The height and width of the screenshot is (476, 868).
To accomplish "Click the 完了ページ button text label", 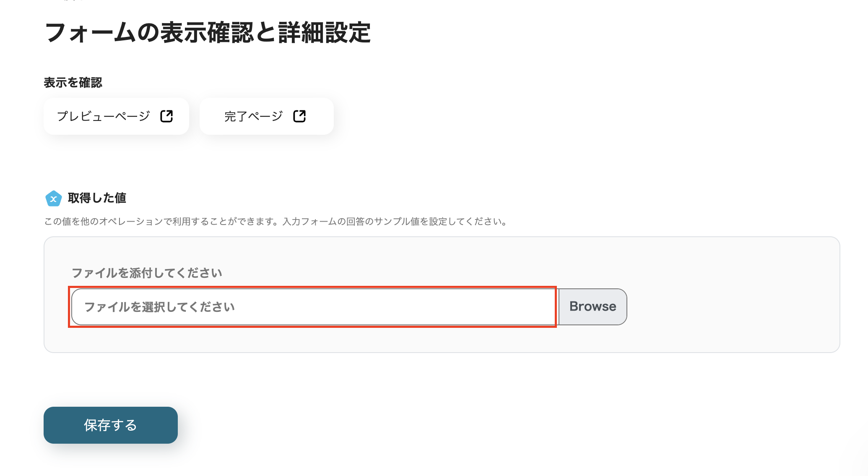I will 253,116.
